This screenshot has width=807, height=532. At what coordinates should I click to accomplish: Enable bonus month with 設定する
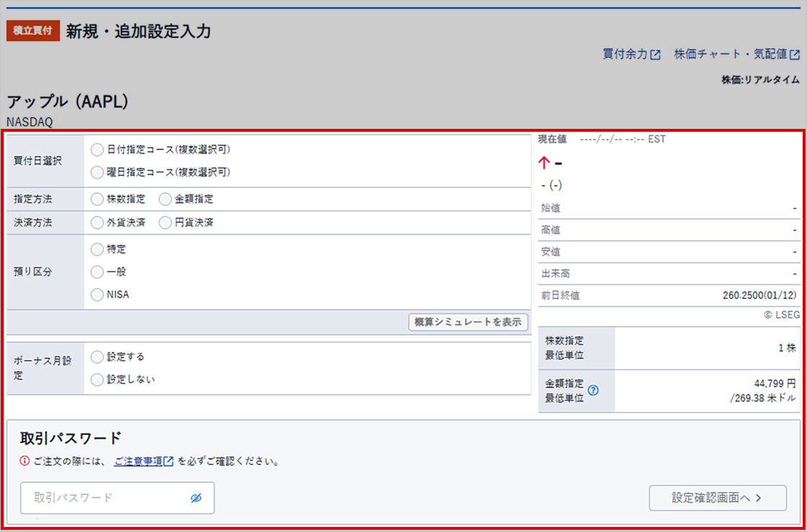coord(97,356)
